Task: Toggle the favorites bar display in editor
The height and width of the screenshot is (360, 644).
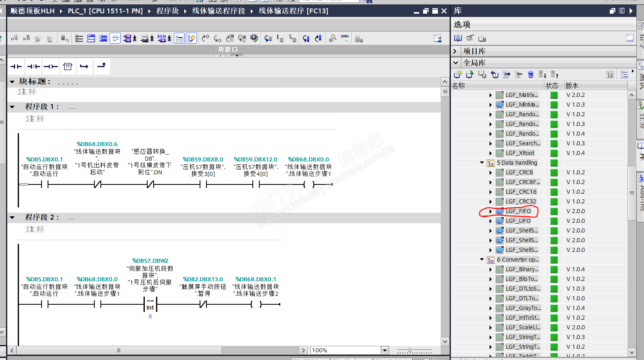Action: (191, 38)
